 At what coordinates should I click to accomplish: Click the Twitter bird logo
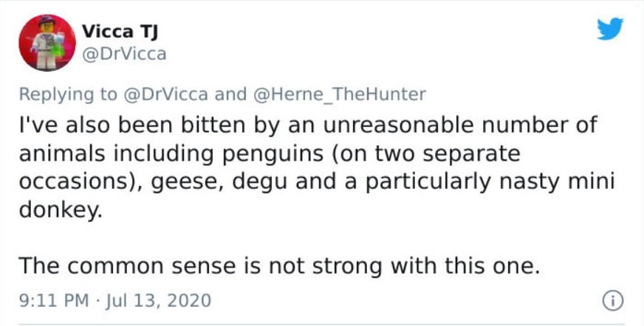[609, 30]
